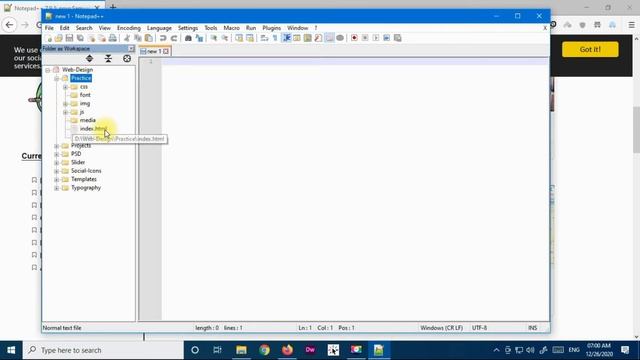Toggle file monitoring eye icon

pos(340,38)
